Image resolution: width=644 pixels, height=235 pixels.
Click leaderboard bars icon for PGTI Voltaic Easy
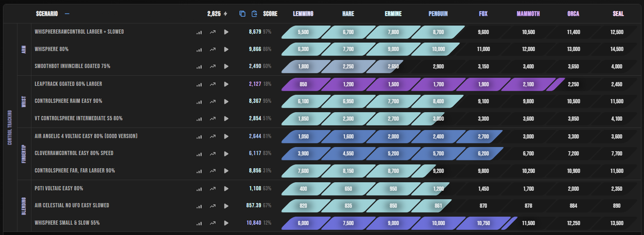pyautogui.click(x=199, y=189)
